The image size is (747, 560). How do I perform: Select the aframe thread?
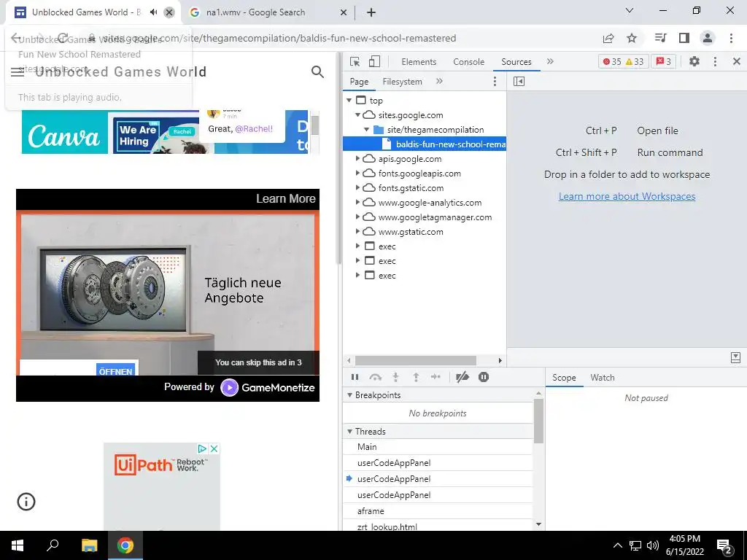tap(438, 511)
